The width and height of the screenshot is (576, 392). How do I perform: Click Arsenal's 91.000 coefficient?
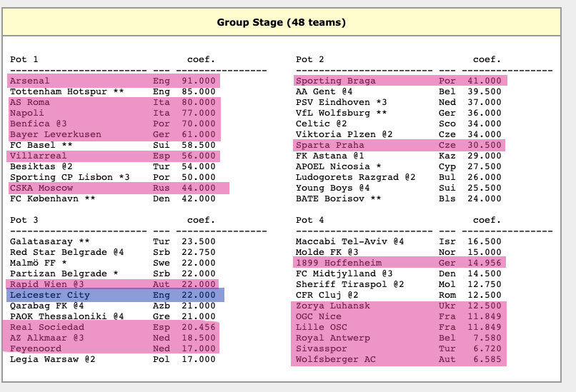(199, 81)
